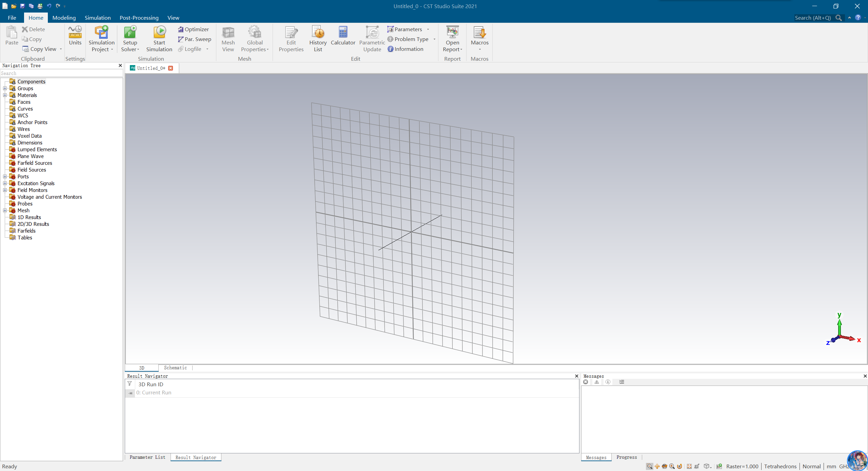Viewport: 868px width, 471px height.
Task: Click the Navigation Tree search field
Action: click(61, 73)
